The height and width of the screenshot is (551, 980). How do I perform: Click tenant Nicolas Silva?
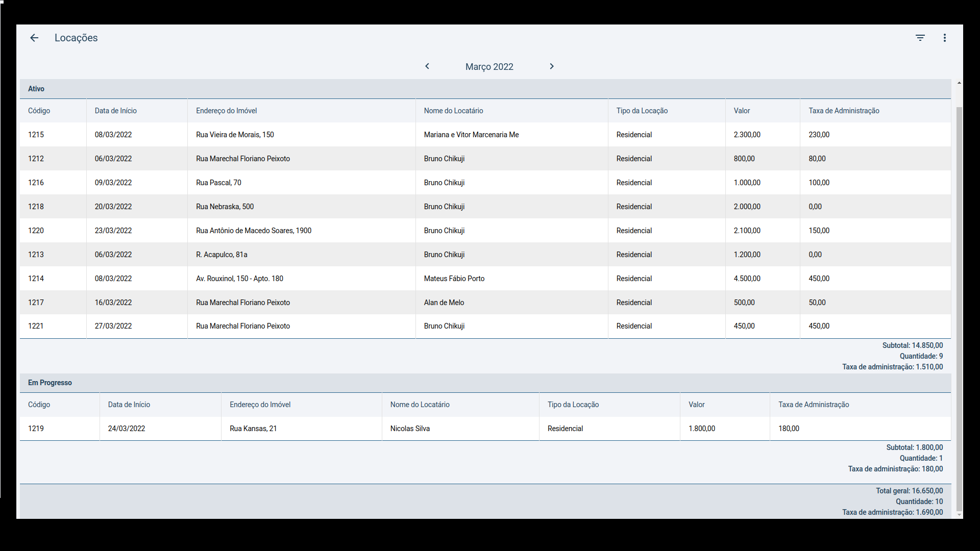tap(410, 429)
